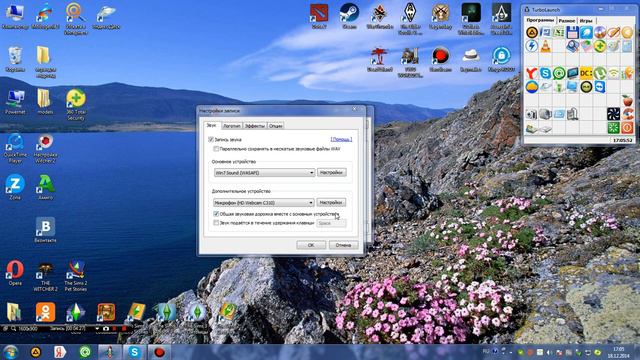The image size is (640, 360).
Task: Click the lightning bolt icon in TurboLaunch
Action: click(531, 46)
